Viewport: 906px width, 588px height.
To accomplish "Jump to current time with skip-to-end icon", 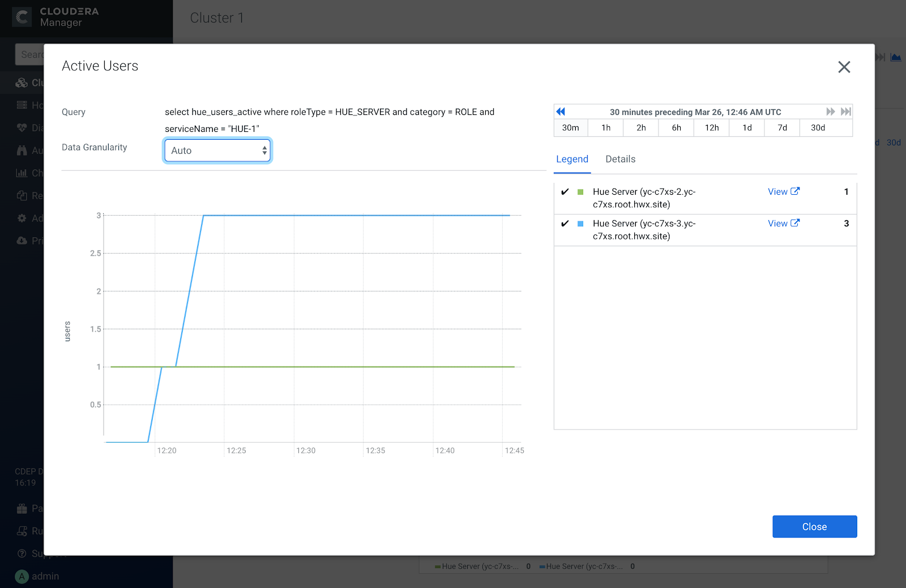I will click(x=845, y=111).
